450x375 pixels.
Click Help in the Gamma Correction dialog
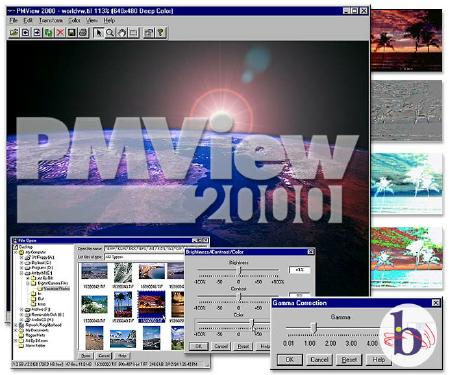(379, 360)
